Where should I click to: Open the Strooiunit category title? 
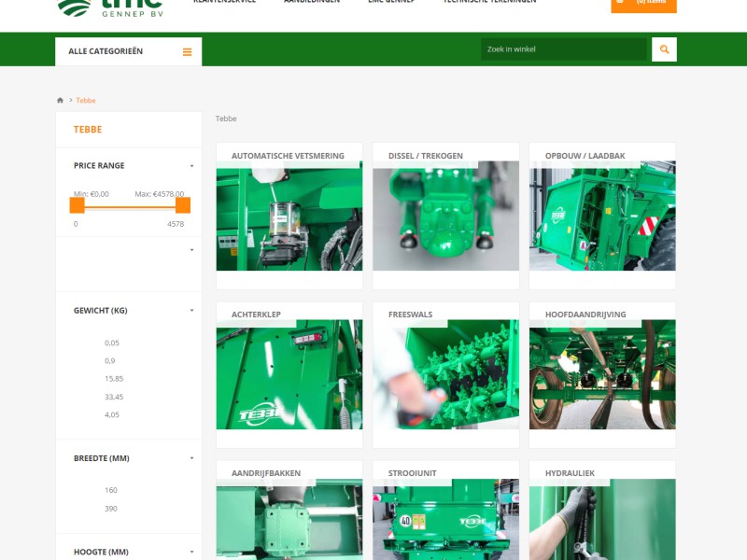tap(412, 473)
